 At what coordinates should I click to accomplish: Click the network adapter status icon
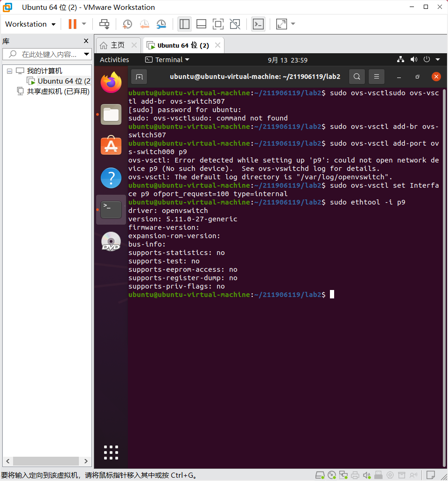click(x=343, y=475)
